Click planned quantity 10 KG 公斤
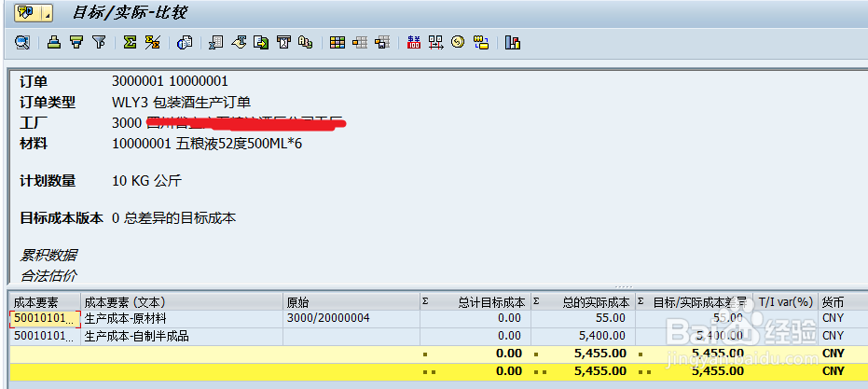Screen dimensions: 868x389 click(x=146, y=181)
